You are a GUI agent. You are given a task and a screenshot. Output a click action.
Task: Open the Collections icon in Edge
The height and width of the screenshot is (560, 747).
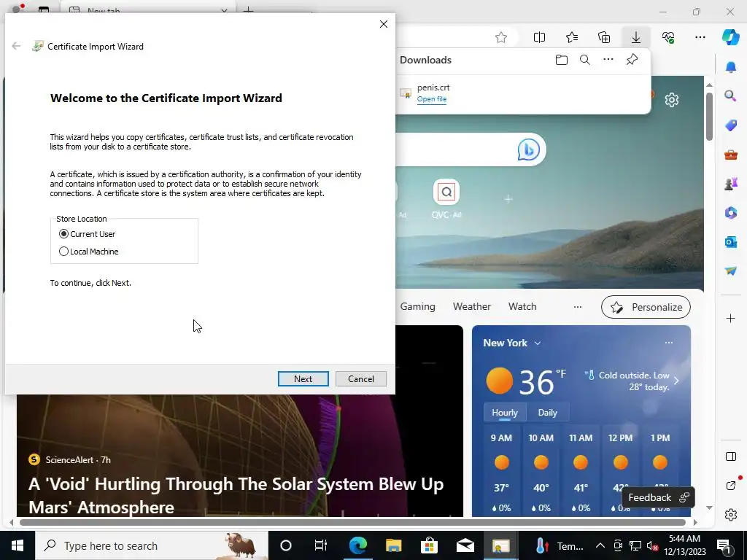point(604,37)
